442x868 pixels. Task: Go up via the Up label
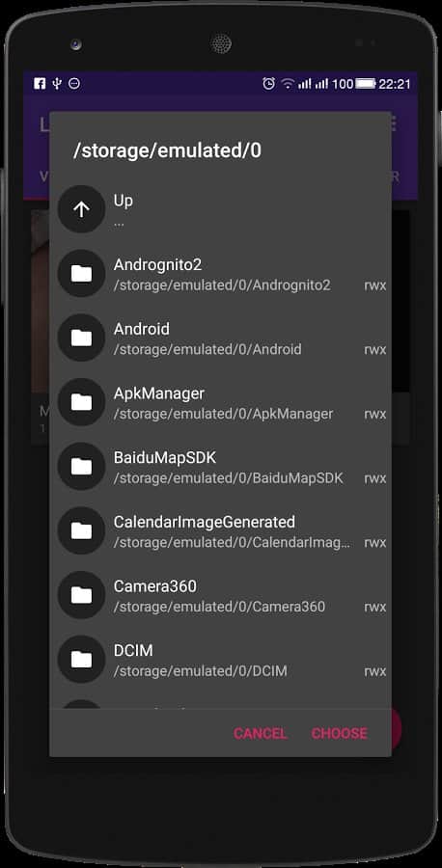tap(123, 201)
